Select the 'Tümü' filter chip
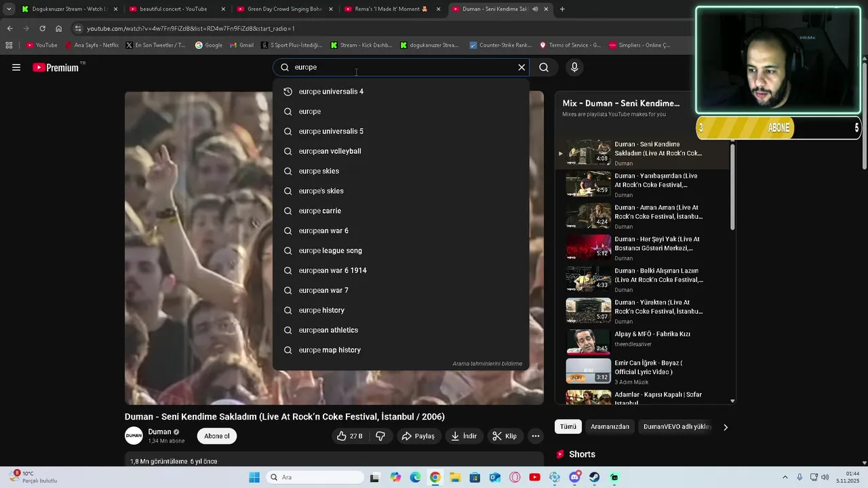The height and width of the screenshot is (488, 868). (568, 426)
